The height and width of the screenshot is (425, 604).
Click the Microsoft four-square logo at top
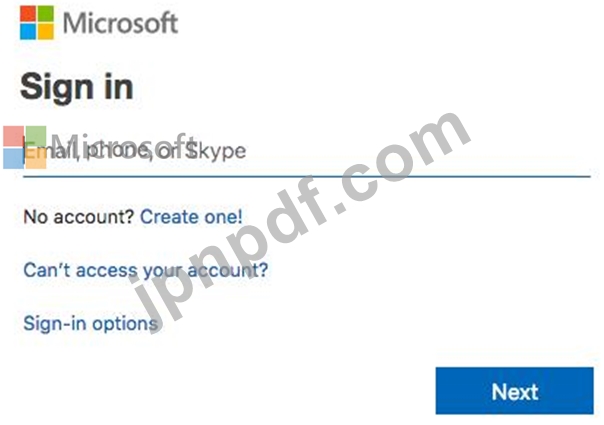[37, 23]
